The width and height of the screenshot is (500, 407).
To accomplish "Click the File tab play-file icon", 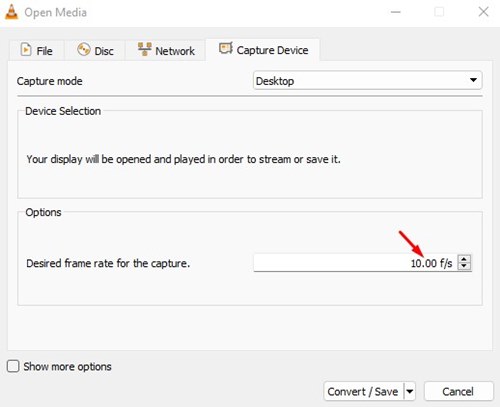I will click(x=26, y=50).
